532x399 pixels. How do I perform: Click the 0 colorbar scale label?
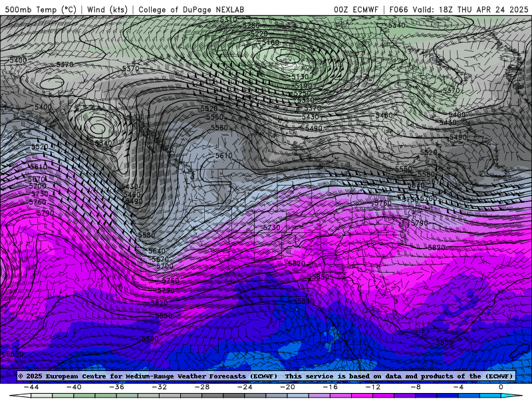click(x=501, y=387)
